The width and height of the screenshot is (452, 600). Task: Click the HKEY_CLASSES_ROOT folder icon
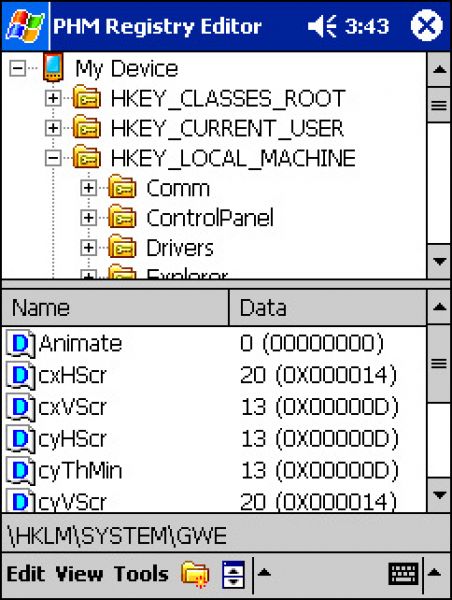[x=87, y=97]
